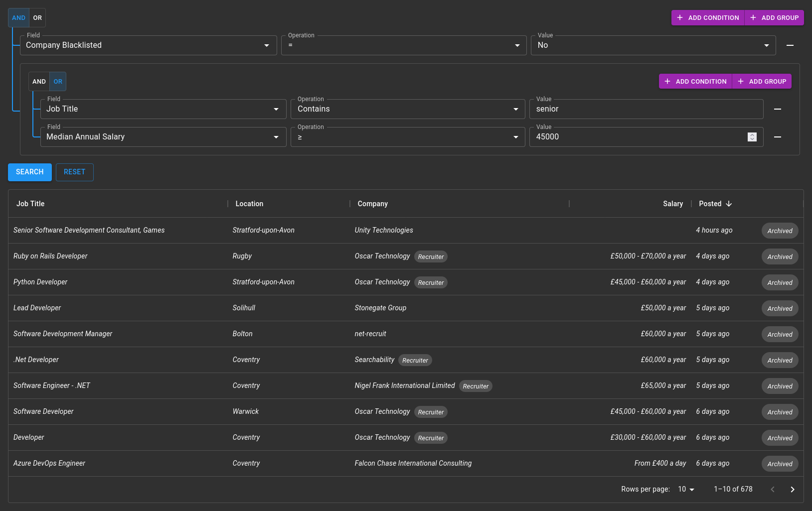The image size is (812, 511).
Task: Open the 'No' value dropdown
Action: 653,45
